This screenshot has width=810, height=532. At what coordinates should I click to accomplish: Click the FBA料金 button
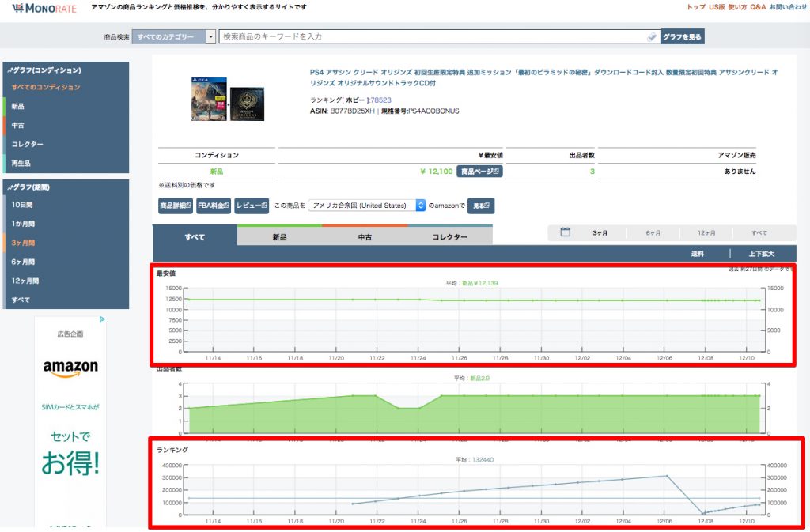[214, 206]
